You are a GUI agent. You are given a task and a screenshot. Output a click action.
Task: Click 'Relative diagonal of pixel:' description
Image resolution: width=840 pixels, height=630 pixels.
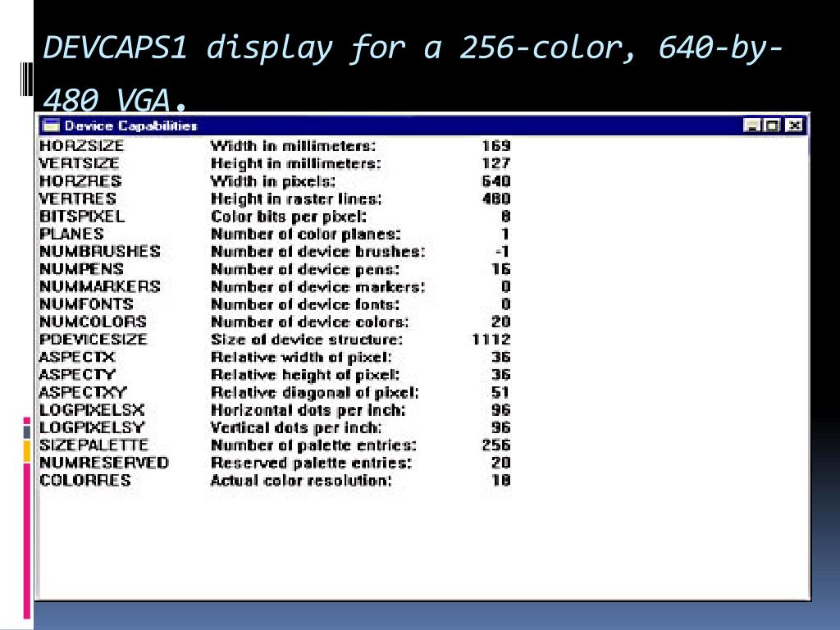coord(314,393)
